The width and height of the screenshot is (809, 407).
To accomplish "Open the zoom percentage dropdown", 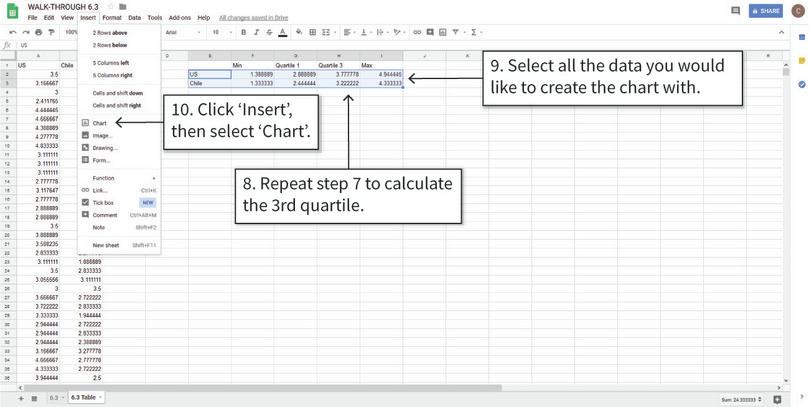I will [x=71, y=32].
